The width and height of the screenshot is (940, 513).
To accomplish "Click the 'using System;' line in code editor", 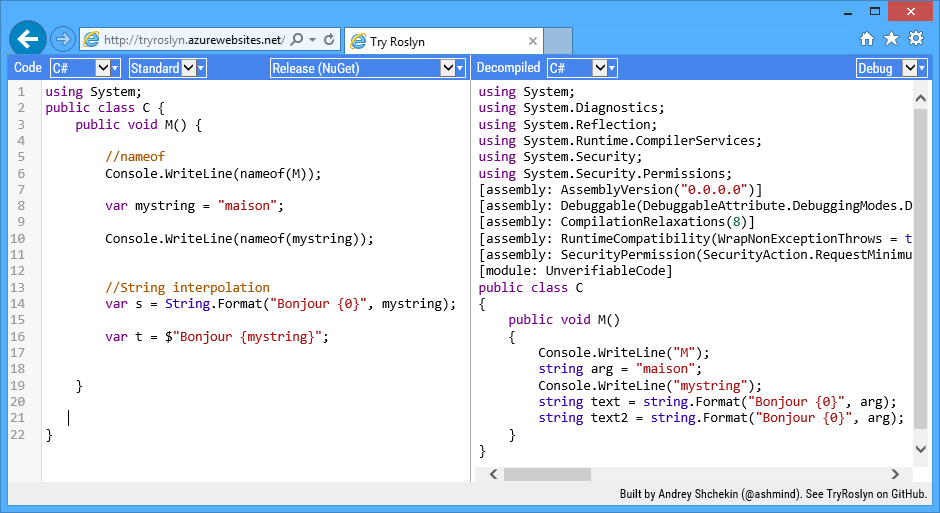I will (x=94, y=92).
